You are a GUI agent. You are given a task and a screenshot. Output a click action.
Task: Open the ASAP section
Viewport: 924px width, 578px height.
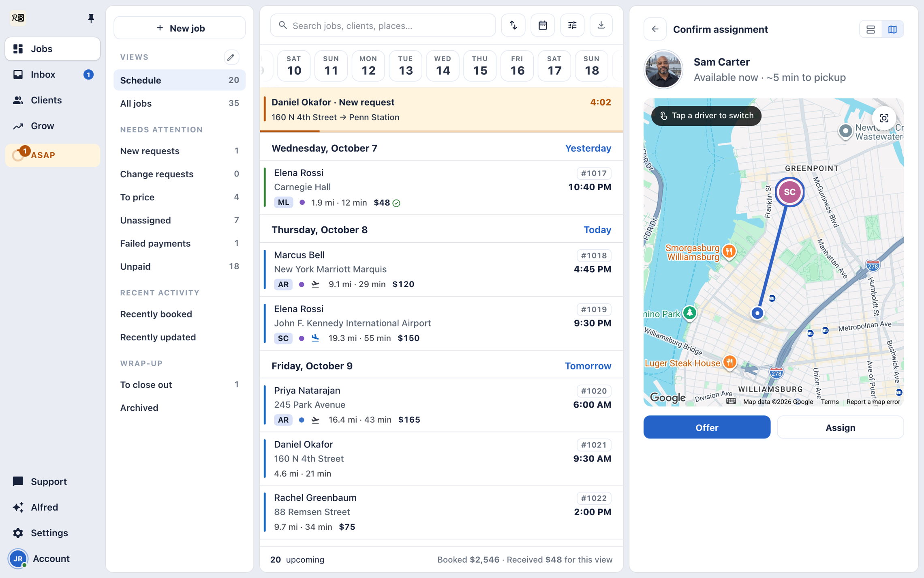click(53, 155)
